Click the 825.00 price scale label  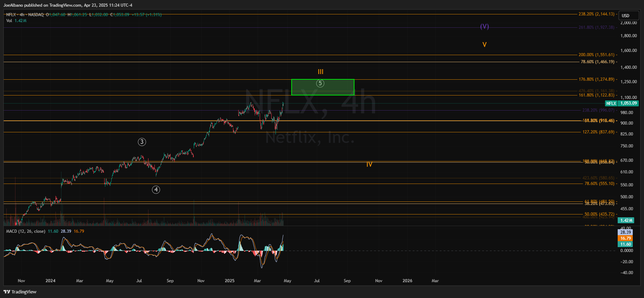(627, 134)
